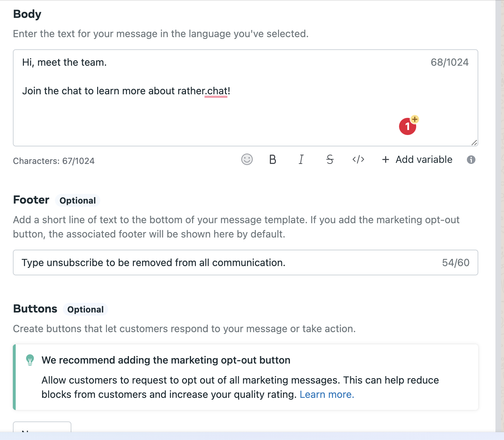Click the vertical scrollbar on the right edge

(x=500, y=214)
